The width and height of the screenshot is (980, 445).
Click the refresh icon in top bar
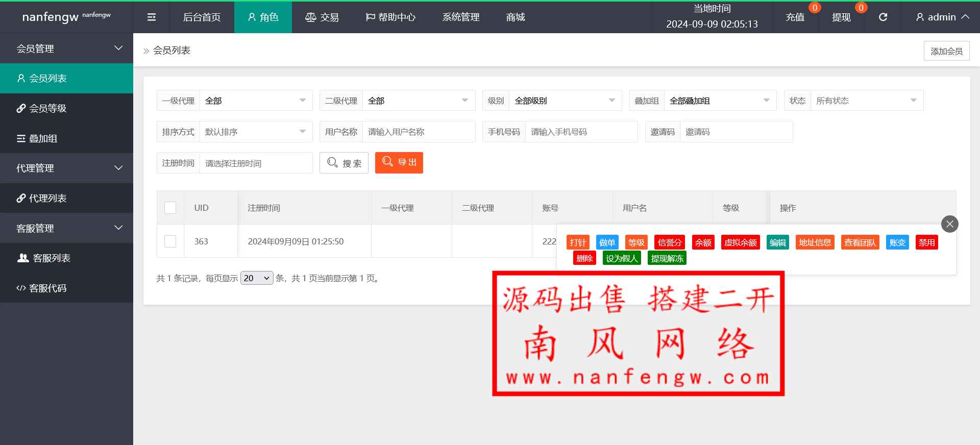(x=883, y=17)
